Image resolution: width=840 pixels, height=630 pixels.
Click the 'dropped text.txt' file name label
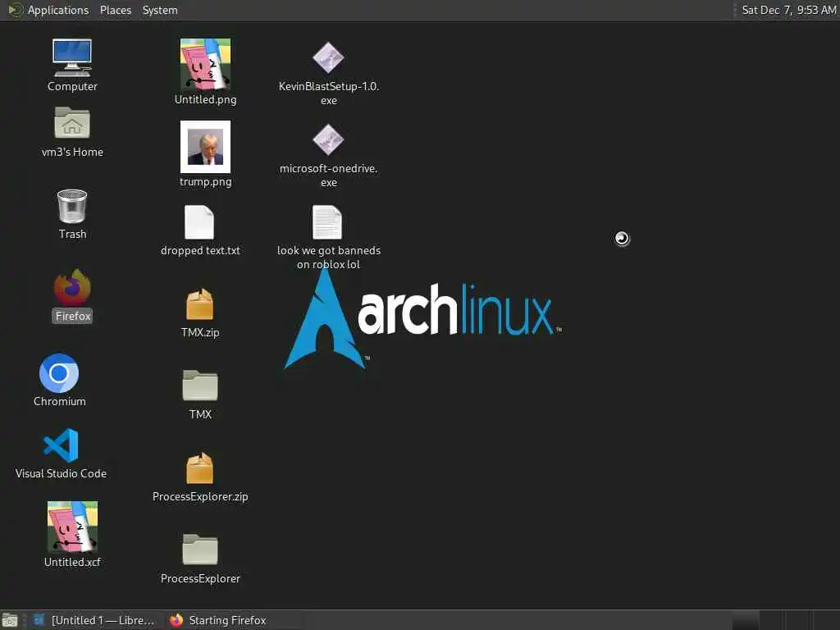pyautogui.click(x=200, y=251)
